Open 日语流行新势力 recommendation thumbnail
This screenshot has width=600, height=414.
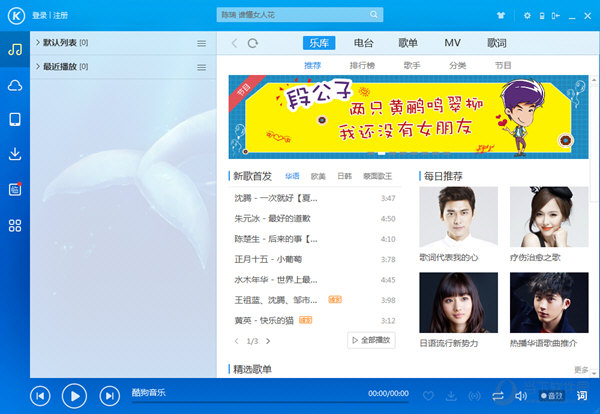point(458,302)
